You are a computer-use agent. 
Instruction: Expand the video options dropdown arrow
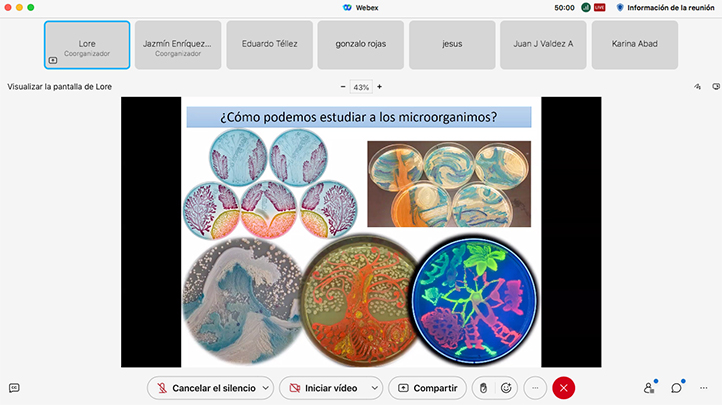(x=375, y=388)
